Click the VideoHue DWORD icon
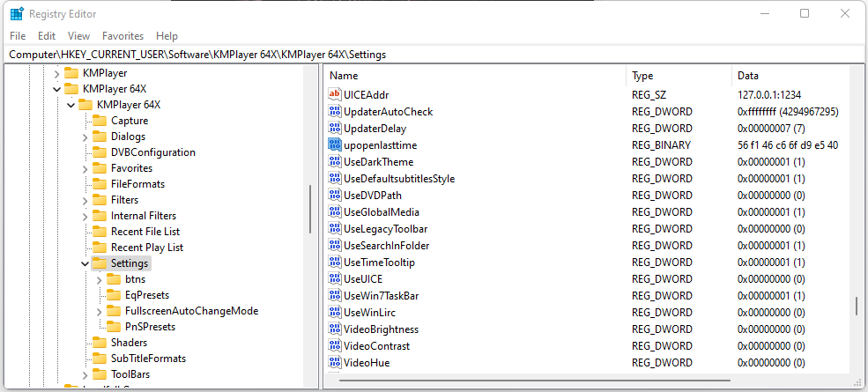 pyautogui.click(x=334, y=363)
